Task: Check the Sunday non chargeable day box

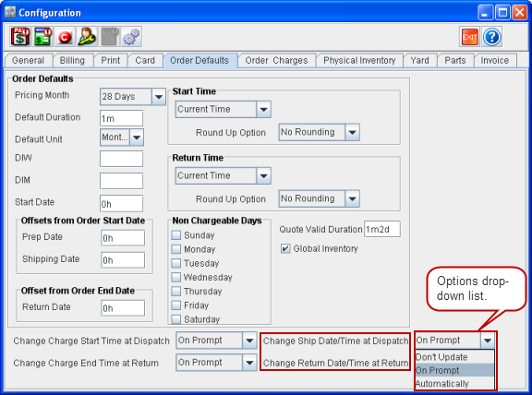Action: (x=176, y=235)
